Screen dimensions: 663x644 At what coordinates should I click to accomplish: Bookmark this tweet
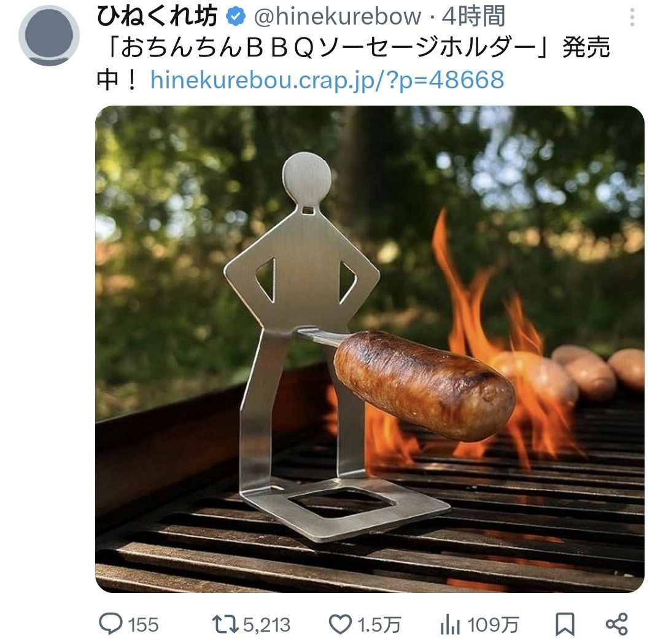[x=565, y=624]
